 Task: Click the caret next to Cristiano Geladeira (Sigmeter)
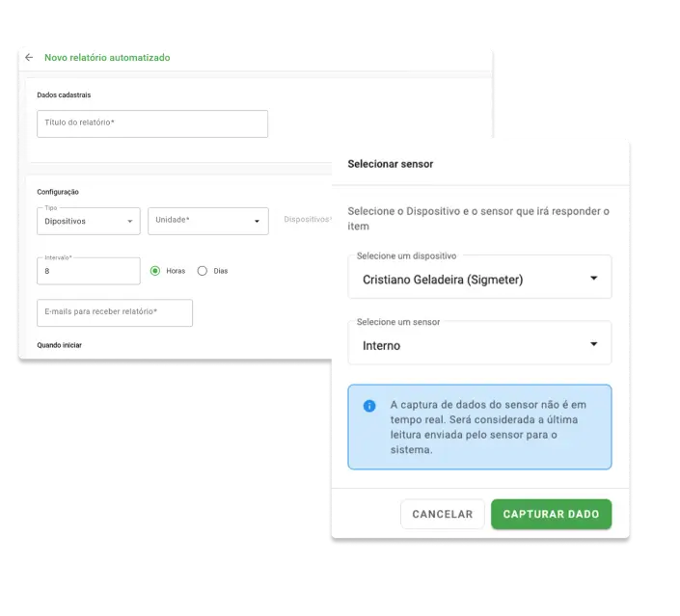pos(593,280)
